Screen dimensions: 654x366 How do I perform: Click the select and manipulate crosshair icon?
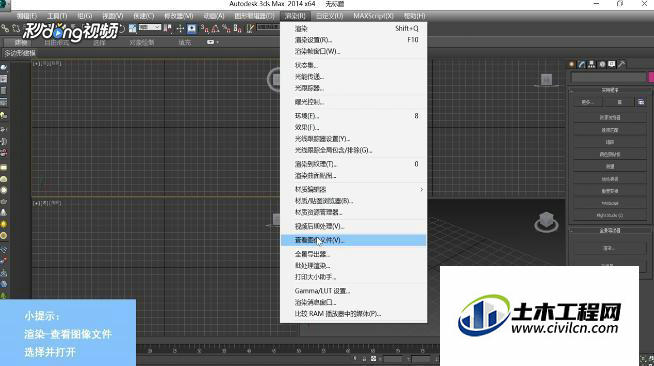pos(180,28)
